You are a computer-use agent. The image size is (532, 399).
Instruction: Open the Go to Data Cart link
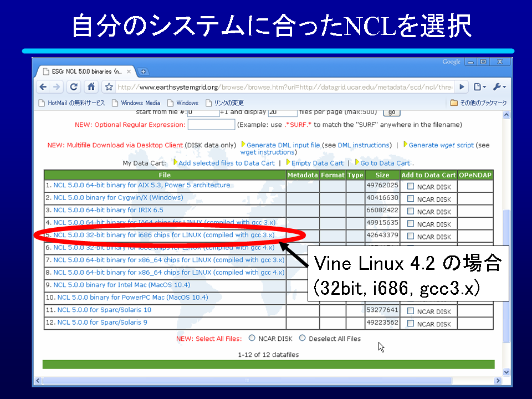(385, 163)
